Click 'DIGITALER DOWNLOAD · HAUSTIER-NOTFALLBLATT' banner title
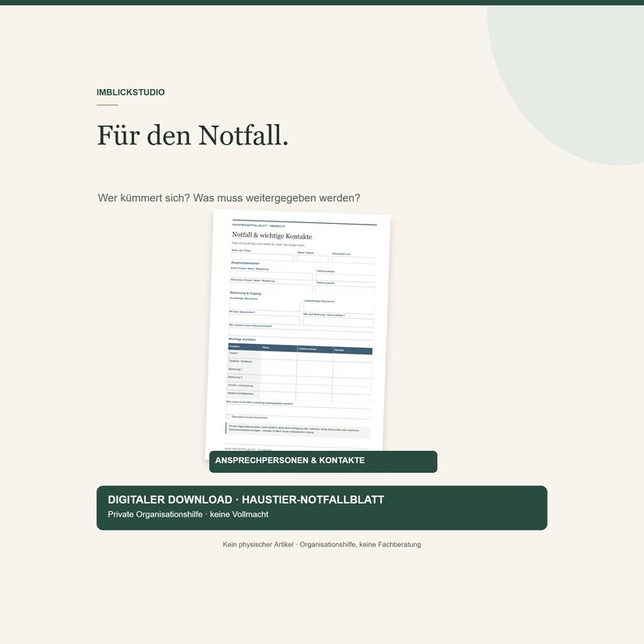This screenshot has height=644, width=644. coord(246,500)
